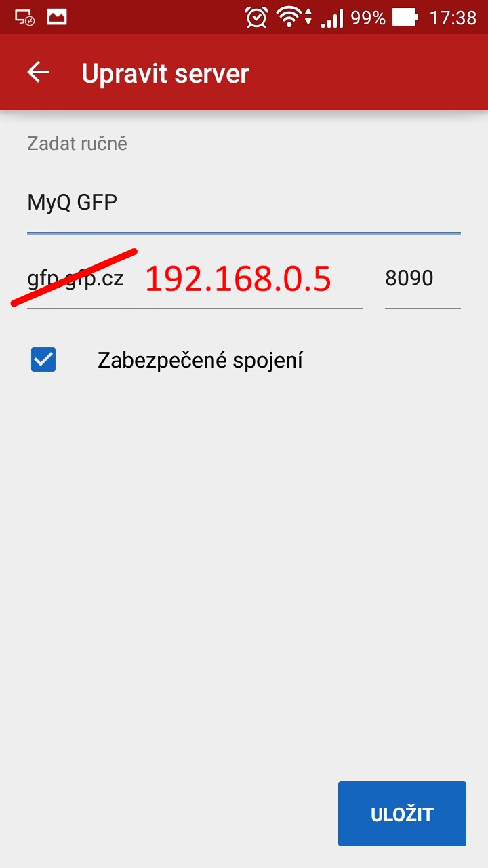Tap the alarm clock status icon
The width and height of the screenshot is (488, 868).
tap(257, 18)
